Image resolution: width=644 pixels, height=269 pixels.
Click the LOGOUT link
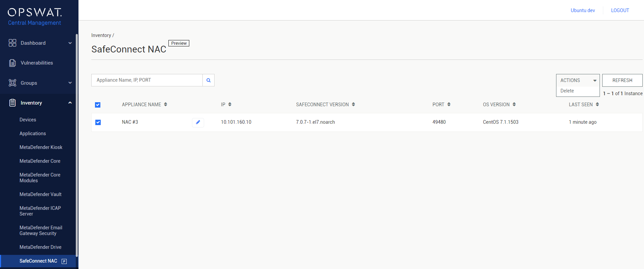point(620,10)
